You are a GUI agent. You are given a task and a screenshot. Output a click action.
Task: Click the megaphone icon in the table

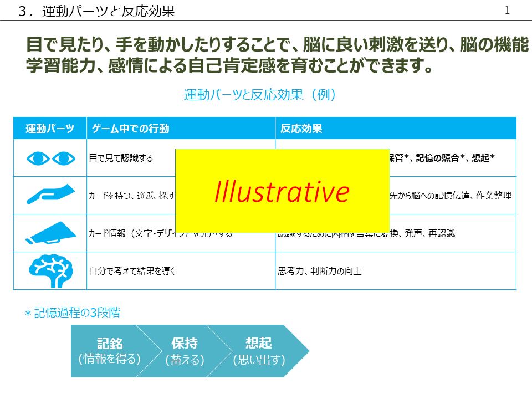click(51, 233)
